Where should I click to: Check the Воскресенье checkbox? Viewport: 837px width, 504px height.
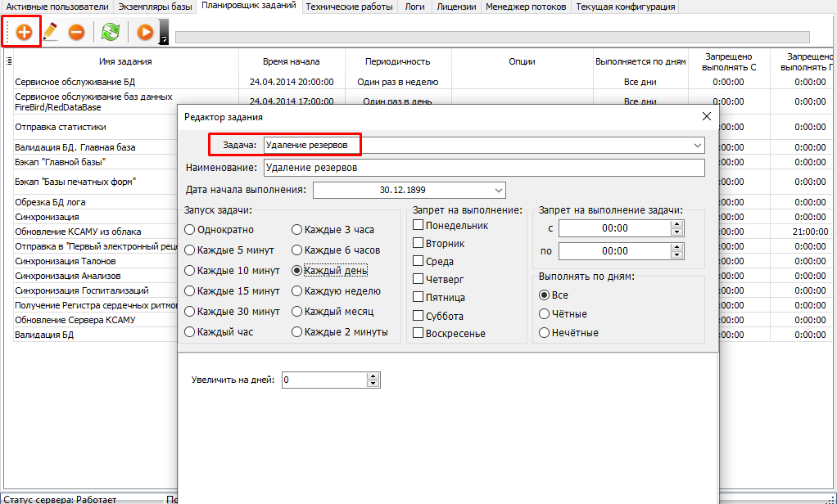pyautogui.click(x=418, y=333)
